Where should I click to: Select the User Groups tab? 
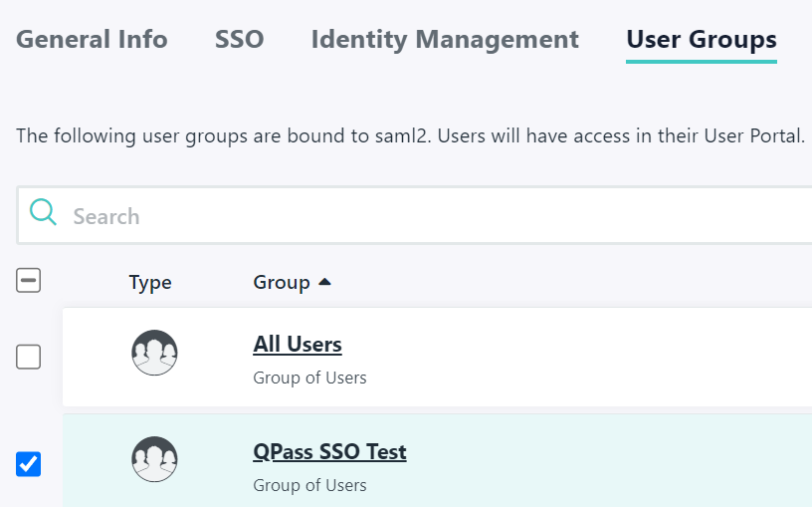coord(702,40)
